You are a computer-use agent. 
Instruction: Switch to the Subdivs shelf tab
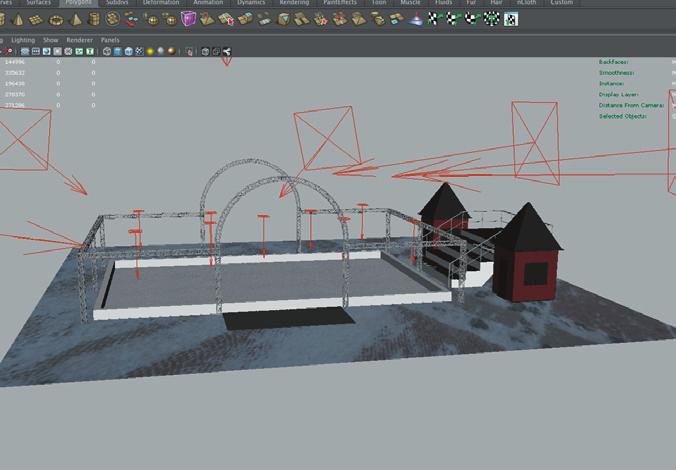tap(117, 3)
